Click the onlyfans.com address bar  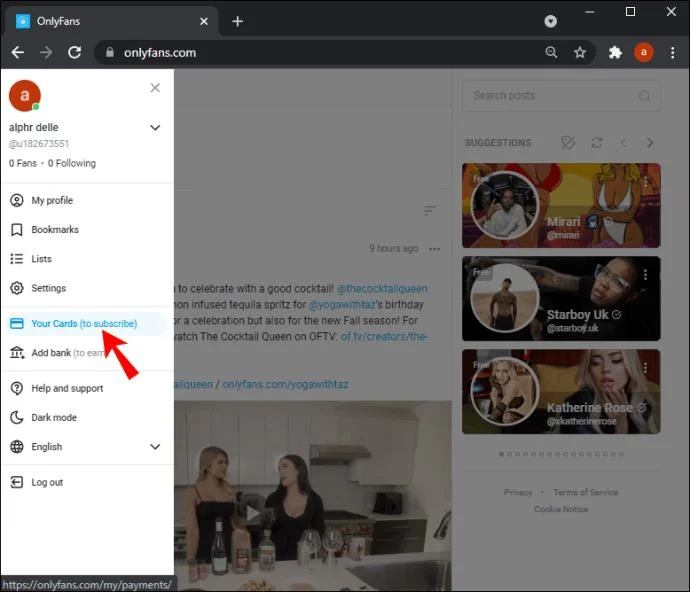[160, 53]
